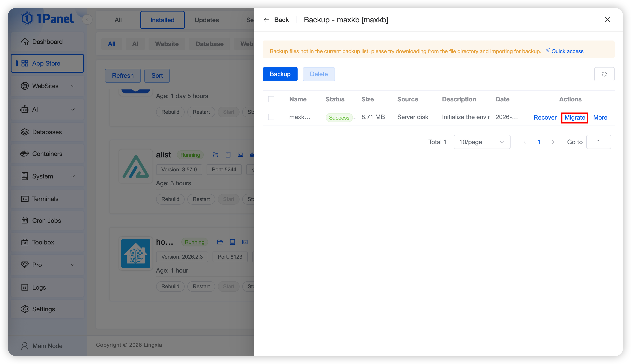Click the refresh icon in backup panel
The image size is (631, 364).
coord(604,74)
